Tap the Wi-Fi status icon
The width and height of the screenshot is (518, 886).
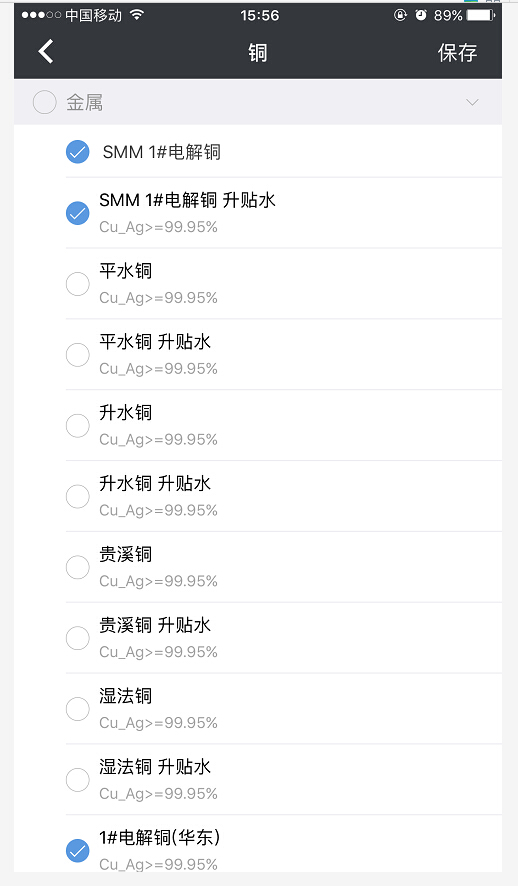tap(136, 15)
